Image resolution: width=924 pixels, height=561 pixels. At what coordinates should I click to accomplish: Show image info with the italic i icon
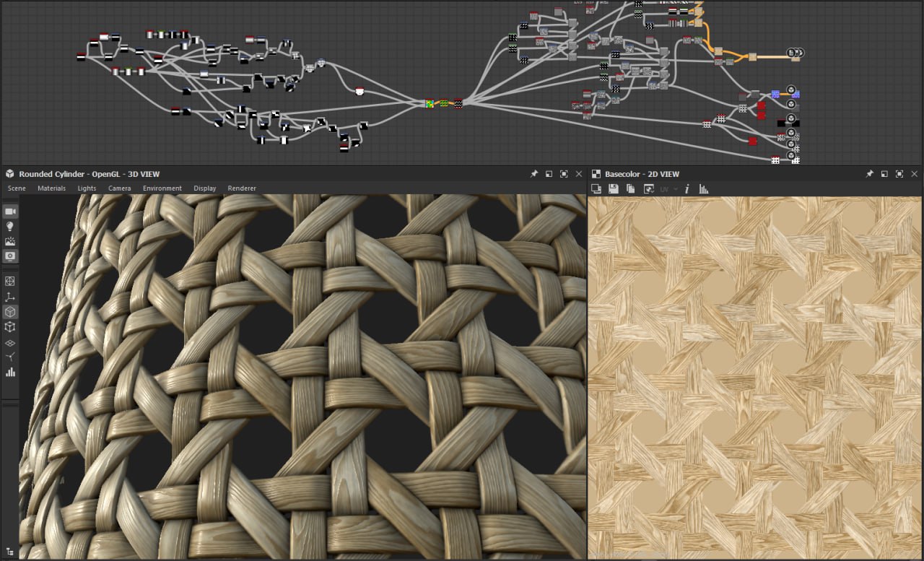(x=687, y=188)
